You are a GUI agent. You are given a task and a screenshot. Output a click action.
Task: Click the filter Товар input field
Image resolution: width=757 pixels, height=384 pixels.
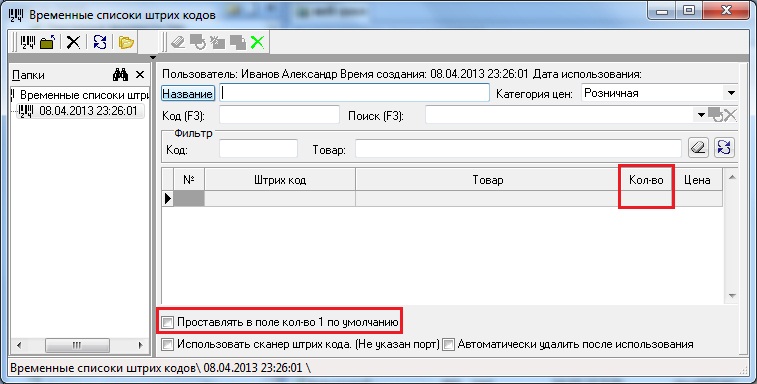[518, 149]
